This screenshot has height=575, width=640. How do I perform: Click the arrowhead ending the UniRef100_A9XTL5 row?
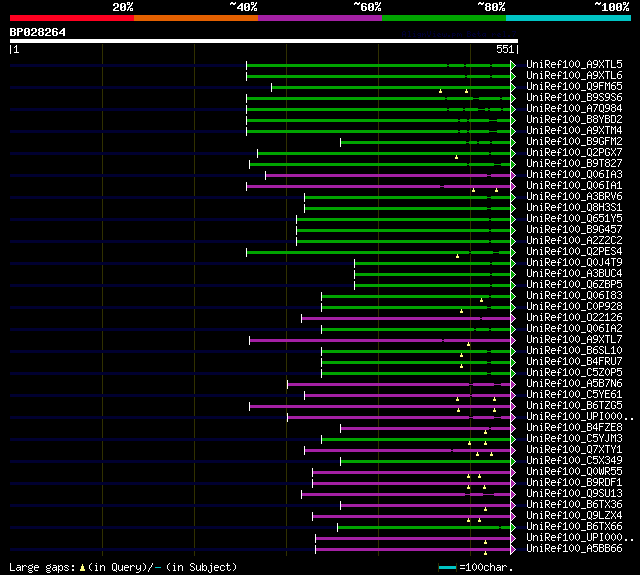[513, 65]
